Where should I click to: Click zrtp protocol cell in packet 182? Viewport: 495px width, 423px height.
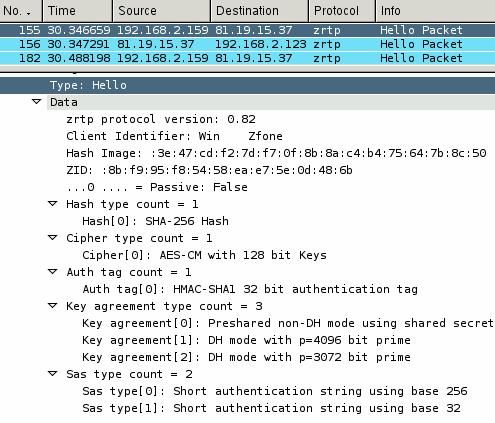point(327,58)
